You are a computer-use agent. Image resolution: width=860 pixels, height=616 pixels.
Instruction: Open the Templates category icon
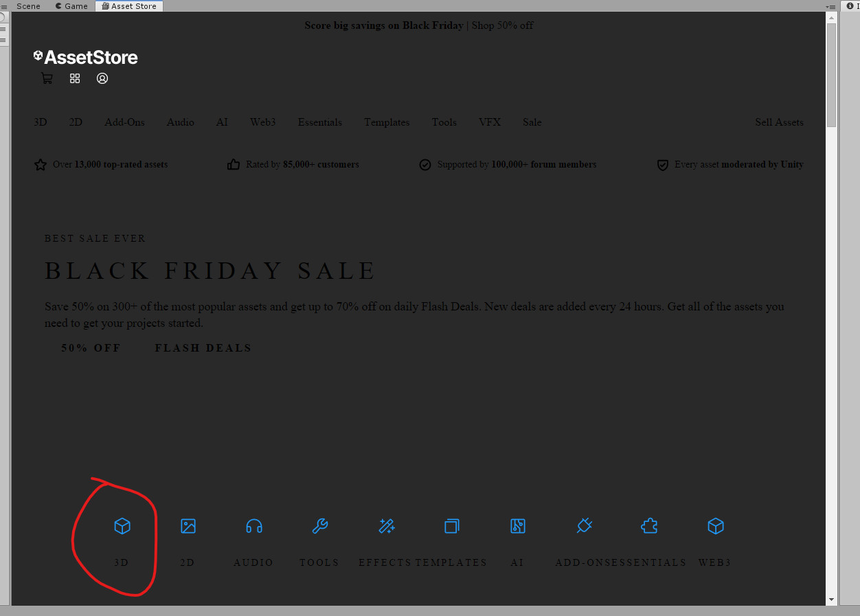pyautogui.click(x=452, y=526)
